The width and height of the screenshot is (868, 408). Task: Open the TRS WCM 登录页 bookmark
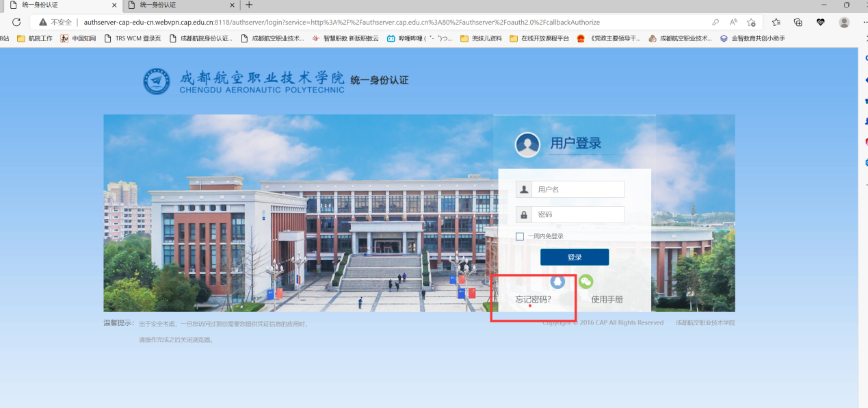[133, 38]
